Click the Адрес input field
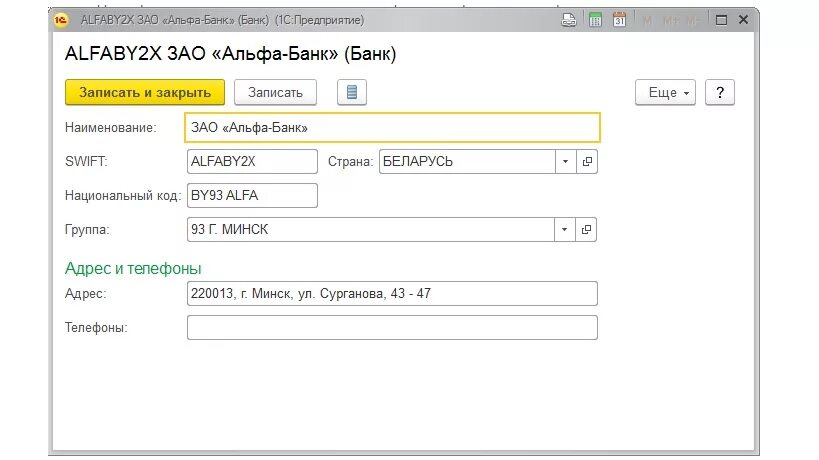 click(392, 293)
